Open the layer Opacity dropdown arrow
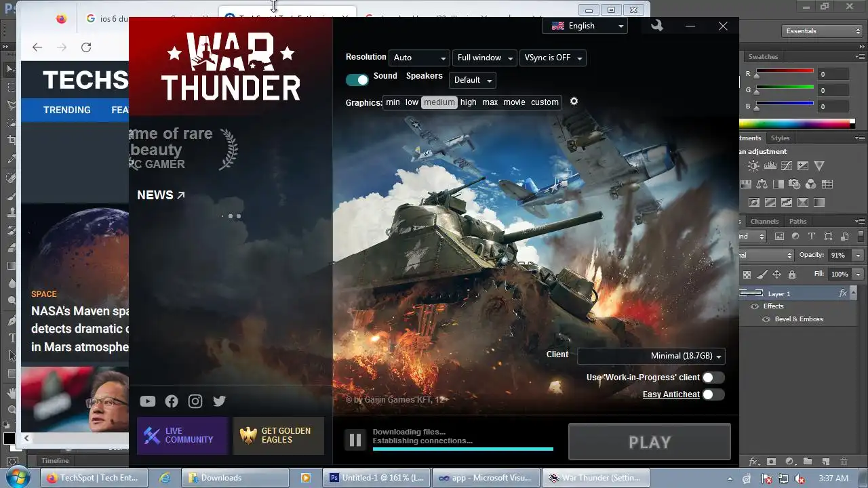 click(x=859, y=256)
